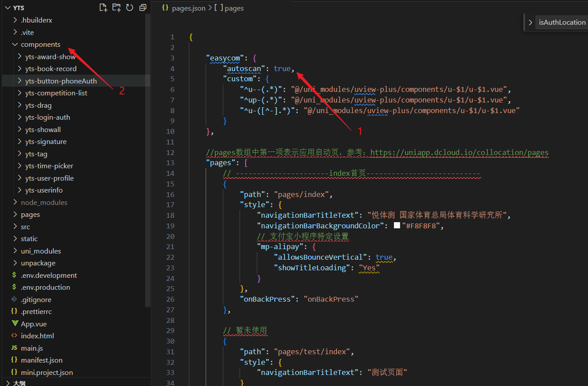Image resolution: width=588 pixels, height=386 pixels.
Task: Refresh the explorer file tree
Action: tap(130, 8)
